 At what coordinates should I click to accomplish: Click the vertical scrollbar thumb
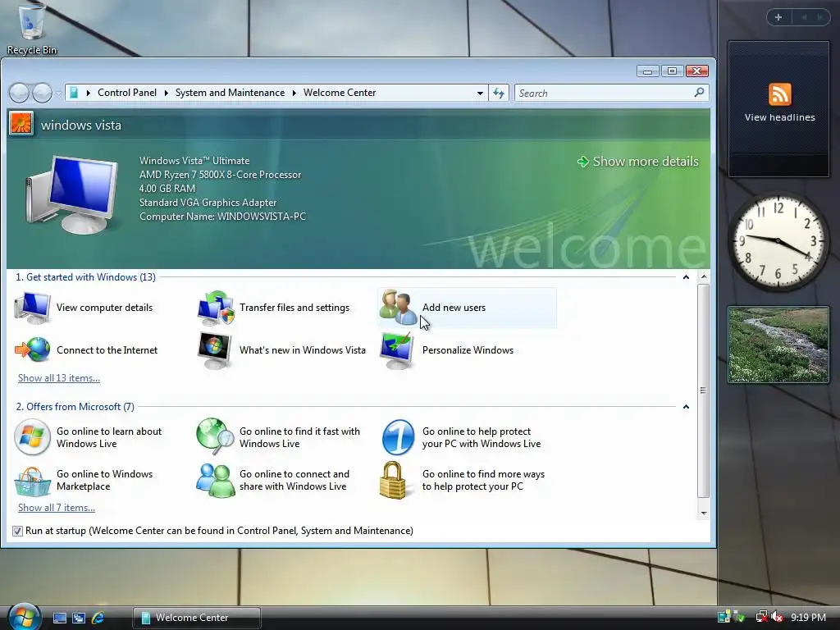[703, 390]
